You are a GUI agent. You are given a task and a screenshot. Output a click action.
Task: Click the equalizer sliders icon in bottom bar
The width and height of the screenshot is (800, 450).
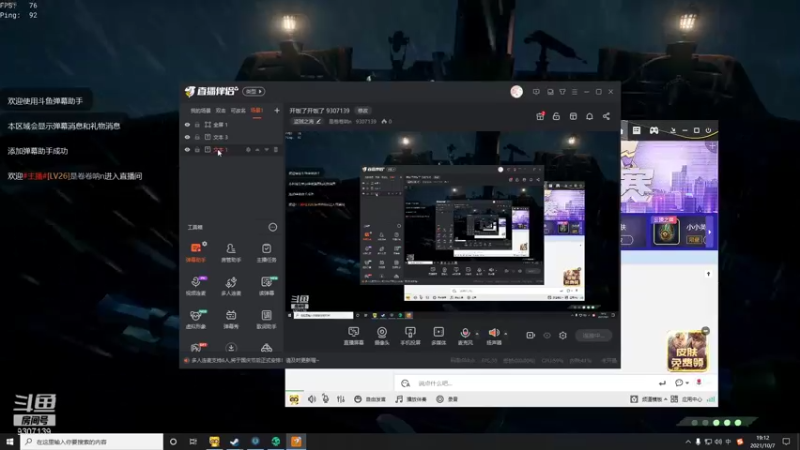tap(341, 399)
